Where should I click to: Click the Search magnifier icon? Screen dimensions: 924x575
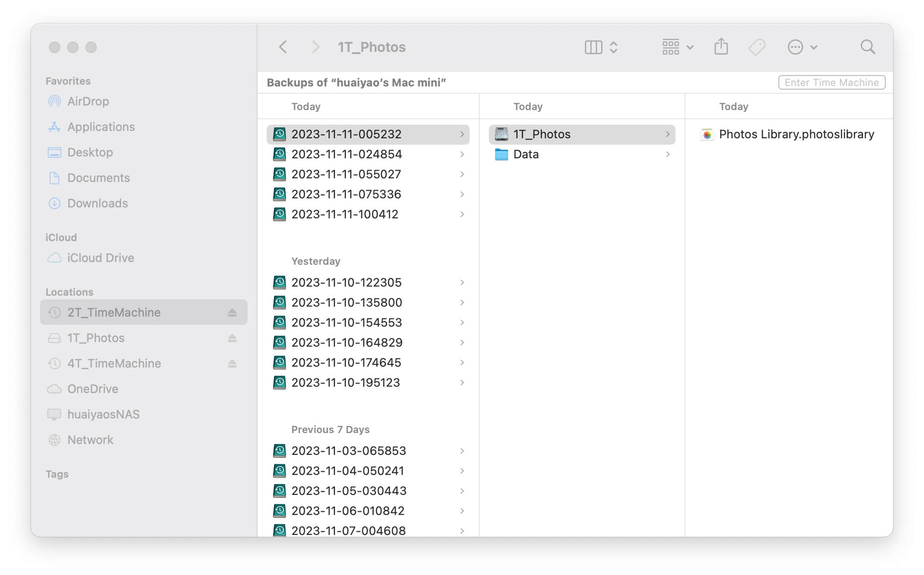click(868, 46)
